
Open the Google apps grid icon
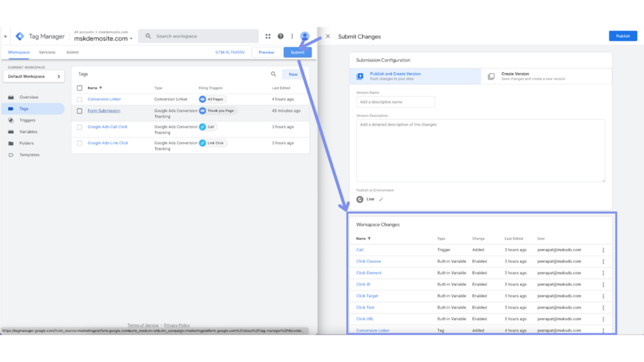(268, 36)
